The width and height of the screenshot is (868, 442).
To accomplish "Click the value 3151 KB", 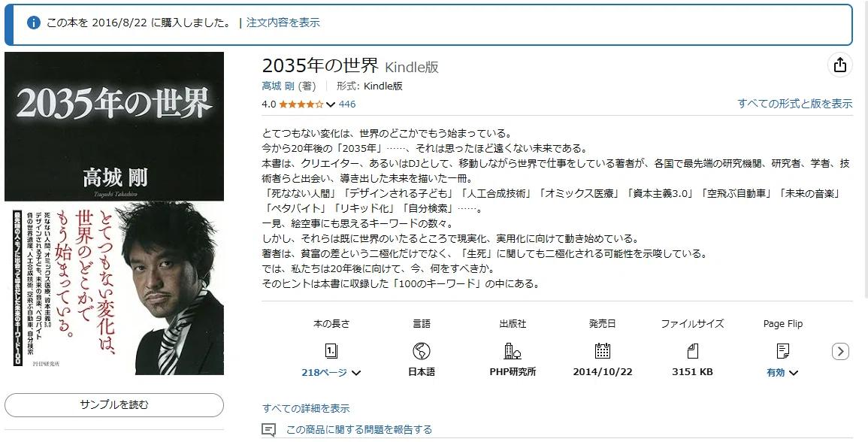I will [x=692, y=372].
